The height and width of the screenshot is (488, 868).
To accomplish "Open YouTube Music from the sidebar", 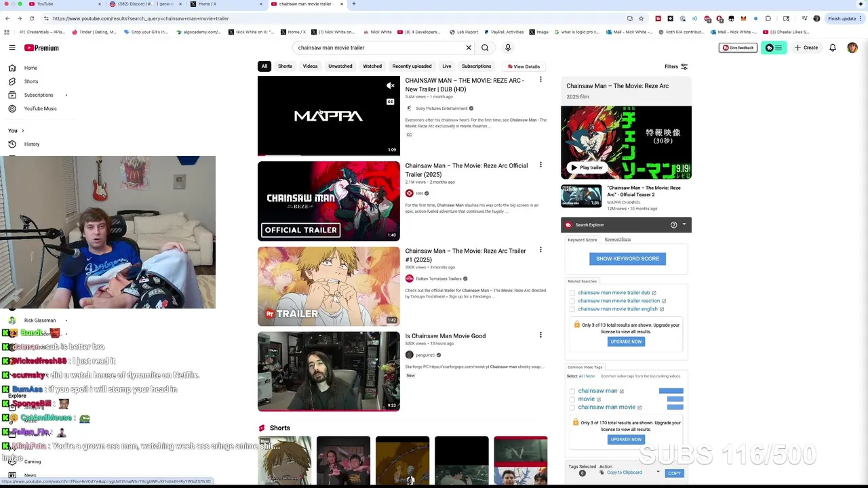I will coord(40,108).
